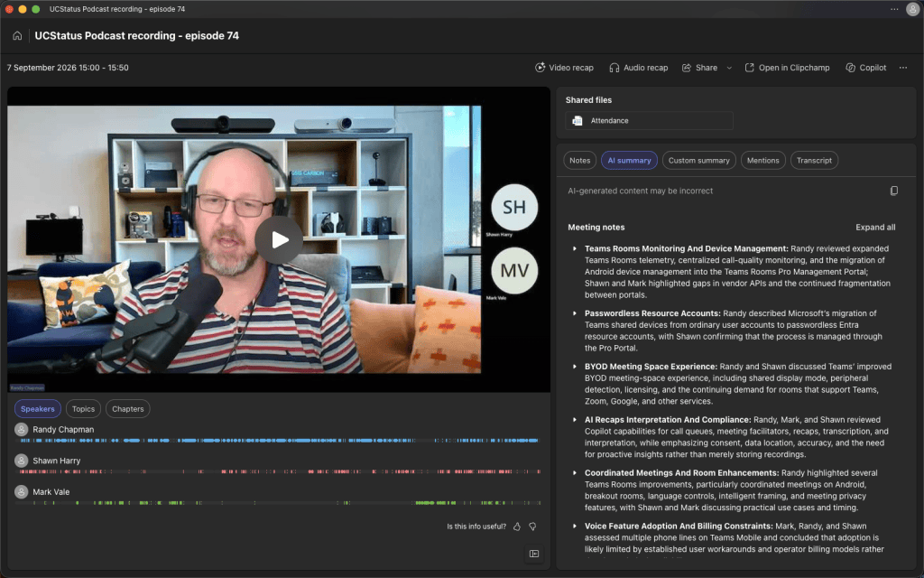
Task: Select the SH participant avatar
Action: 513,207
